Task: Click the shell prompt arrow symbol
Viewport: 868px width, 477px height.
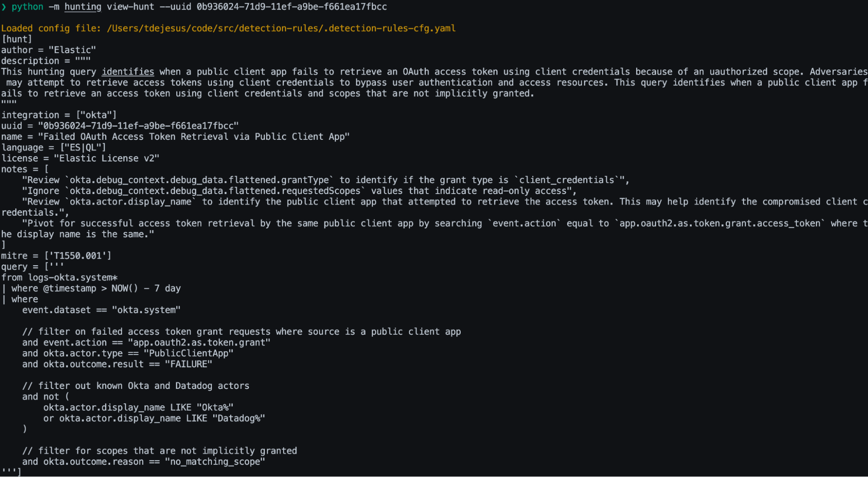Action: point(4,7)
